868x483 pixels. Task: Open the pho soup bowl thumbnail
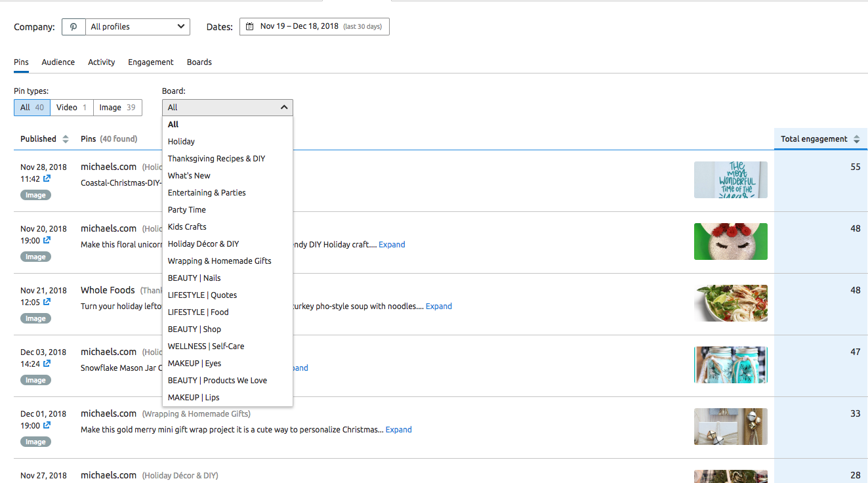(731, 303)
